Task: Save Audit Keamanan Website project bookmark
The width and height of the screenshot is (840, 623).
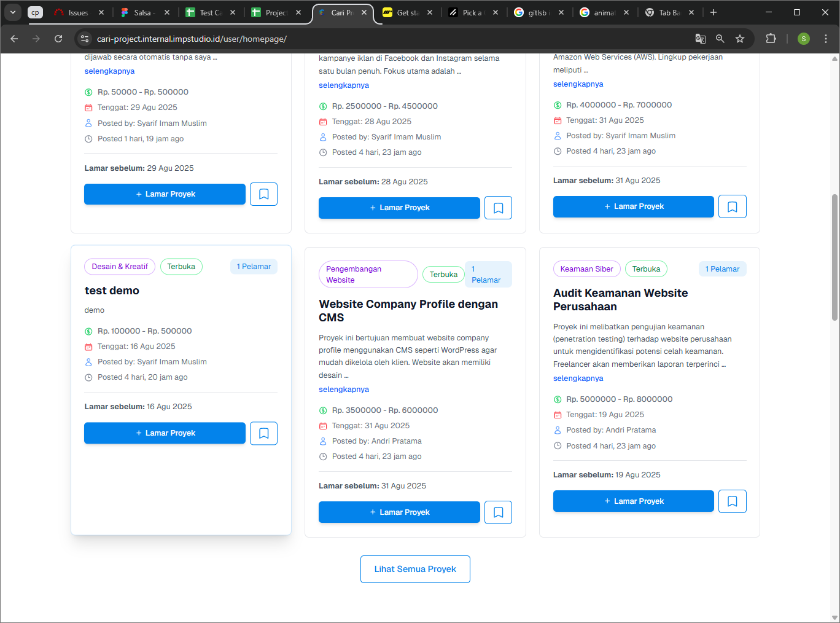Action: click(x=732, y=501)
